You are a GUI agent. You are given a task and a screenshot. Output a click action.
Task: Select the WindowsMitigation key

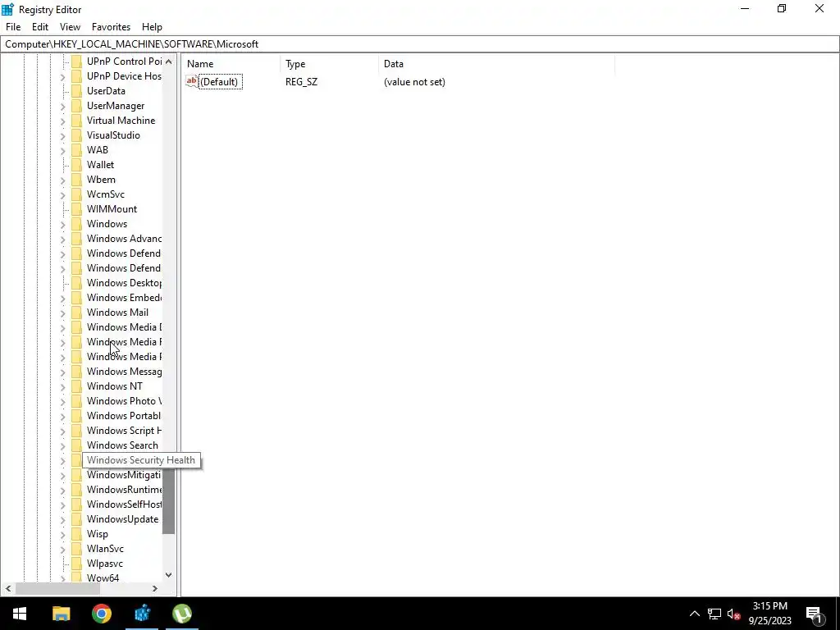tap(124, 475)
